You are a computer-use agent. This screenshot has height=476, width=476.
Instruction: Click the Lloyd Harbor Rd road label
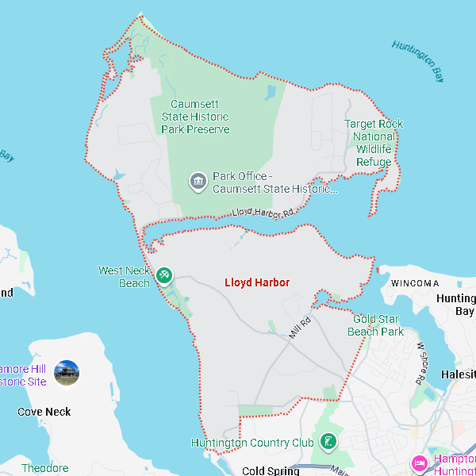[x=263, y=213]
